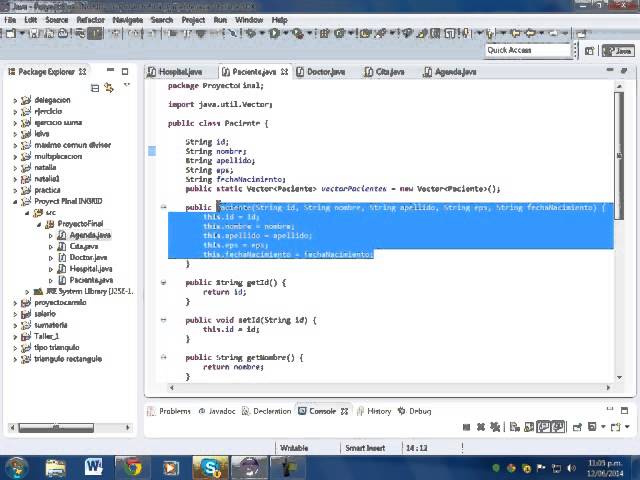Fold the Paciente constructor with its collapse marker
640x480 pixels.
(x=164, y=207)
